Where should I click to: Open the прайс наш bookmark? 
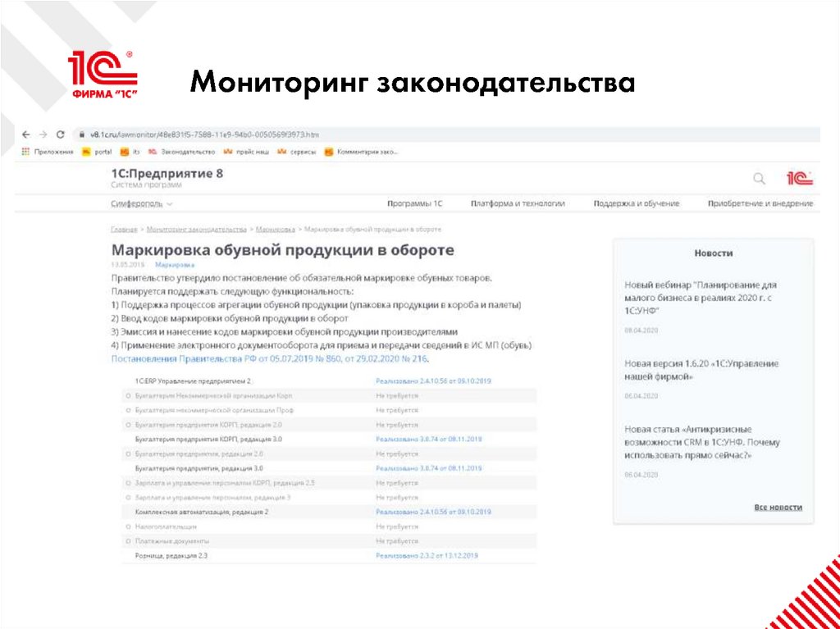[246, 152]
